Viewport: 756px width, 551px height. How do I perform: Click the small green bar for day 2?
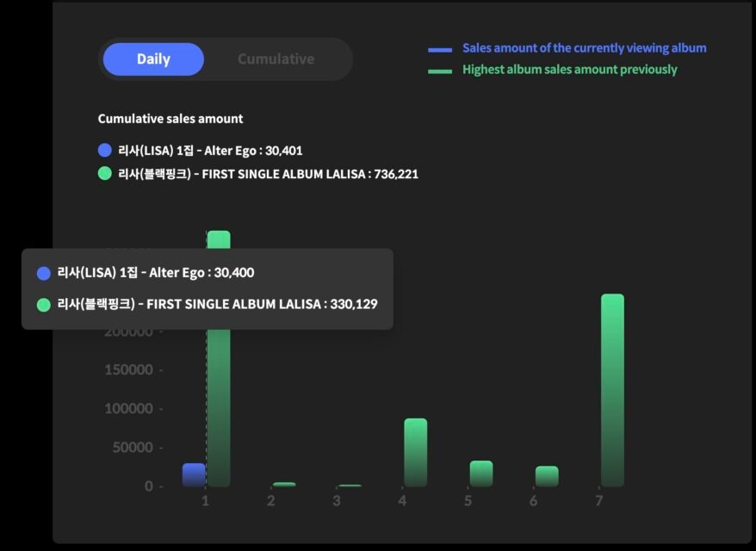click(x=284, y=484)
